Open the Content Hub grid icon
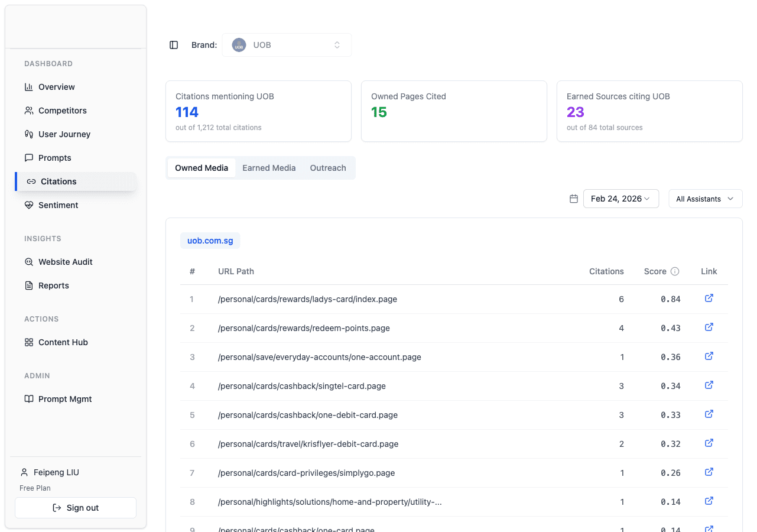Screen dimensions: 757x532 29,342
